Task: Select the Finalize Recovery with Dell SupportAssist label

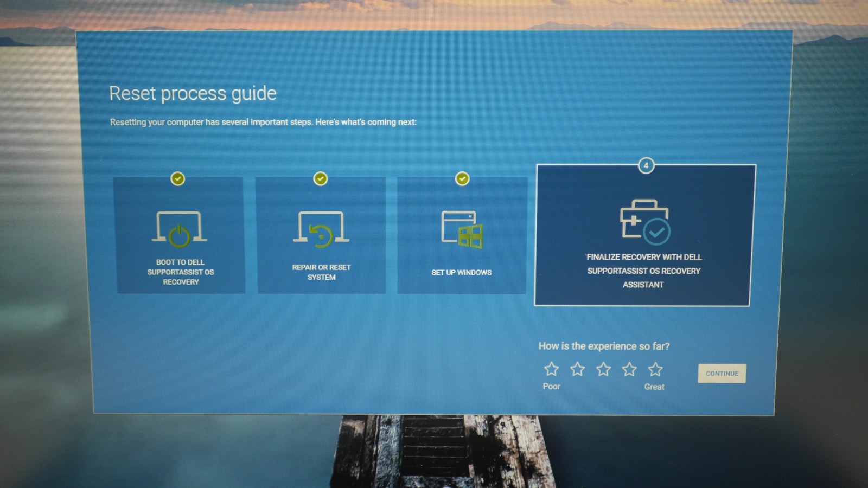Action: click(644, 271)
